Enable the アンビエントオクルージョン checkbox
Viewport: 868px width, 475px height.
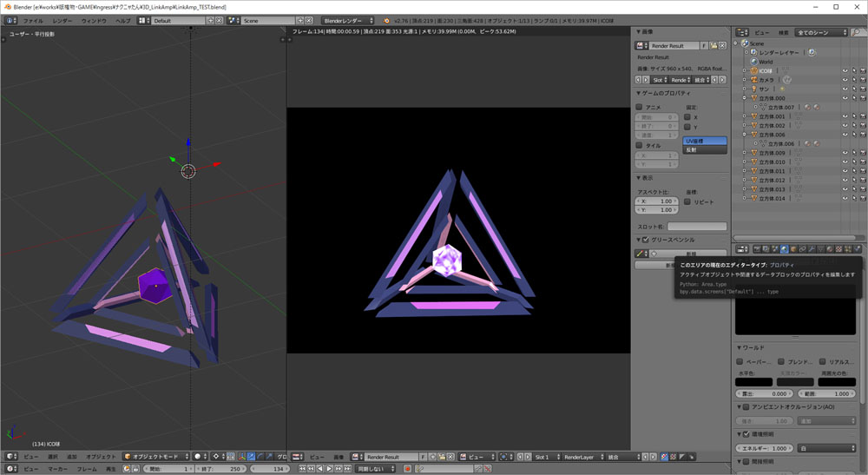[746, 407]
